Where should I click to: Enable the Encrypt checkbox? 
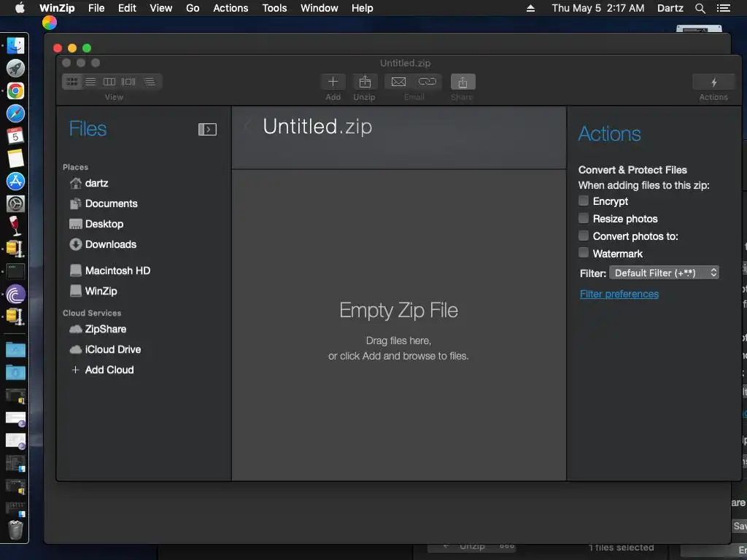(583, 201)
